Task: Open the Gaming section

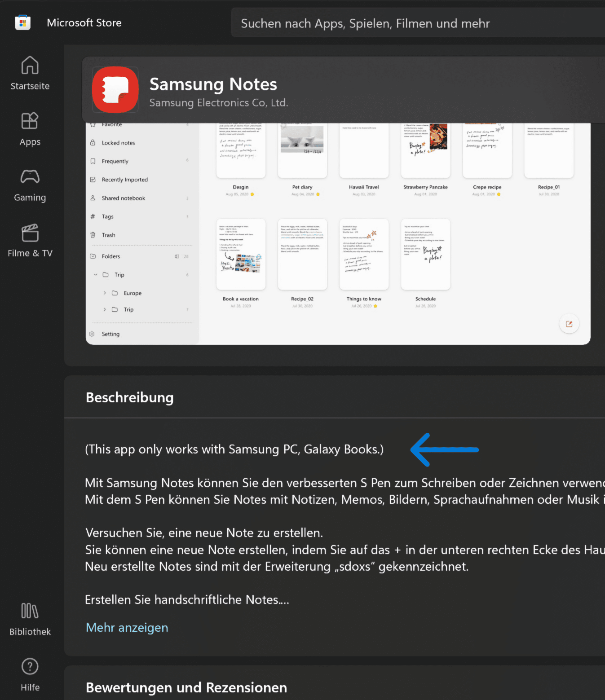Action: click(30, 185)
